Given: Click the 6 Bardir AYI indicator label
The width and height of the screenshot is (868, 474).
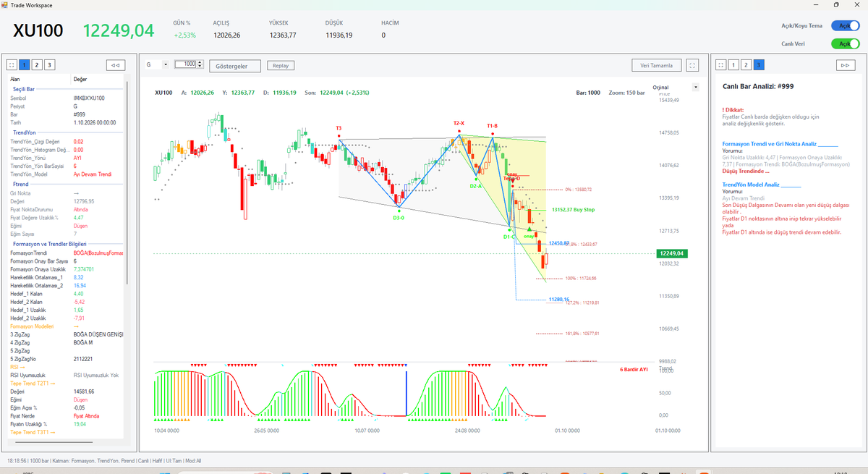Looking at the screenshot, I should click(635, 370).
